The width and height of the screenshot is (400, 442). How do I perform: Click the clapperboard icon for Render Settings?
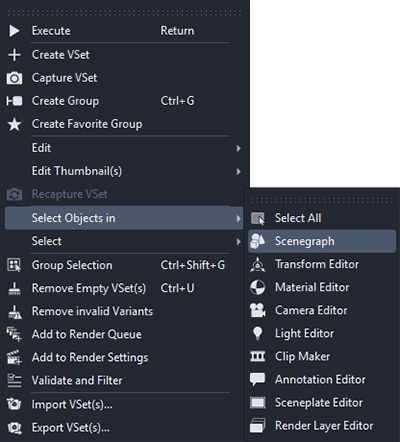(x=14, y=357)
